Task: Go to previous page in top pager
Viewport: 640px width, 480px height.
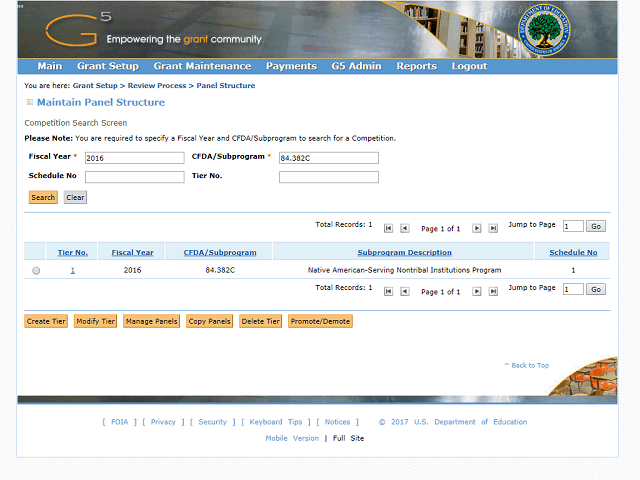Action: 404,228
